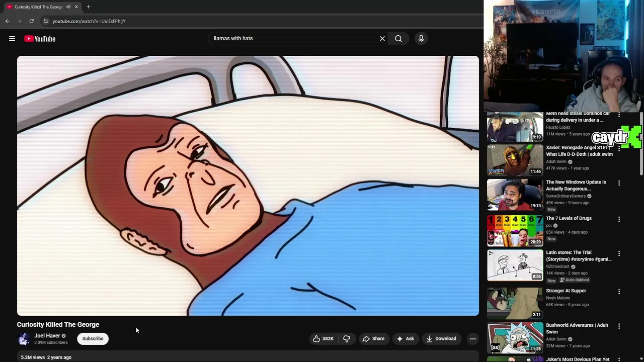Open the Joel Haver channel name link
The width and height of the screenshot is (644, 362).
click(47, 335)
